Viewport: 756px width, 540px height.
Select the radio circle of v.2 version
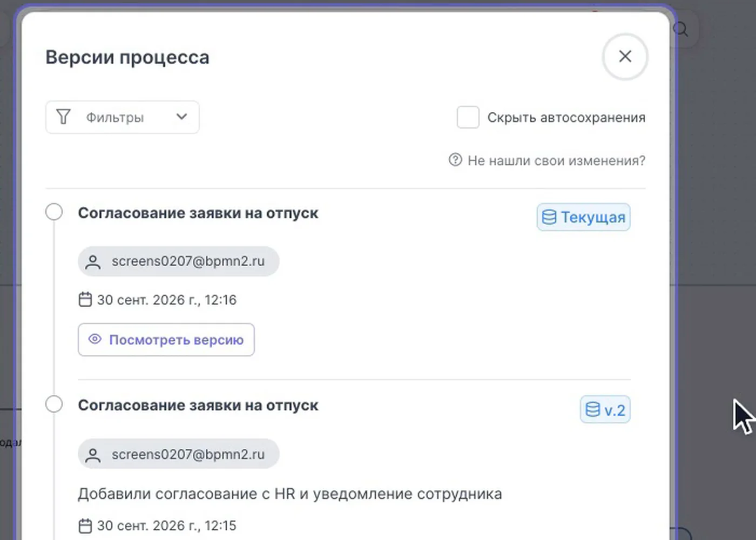[54, 404]
